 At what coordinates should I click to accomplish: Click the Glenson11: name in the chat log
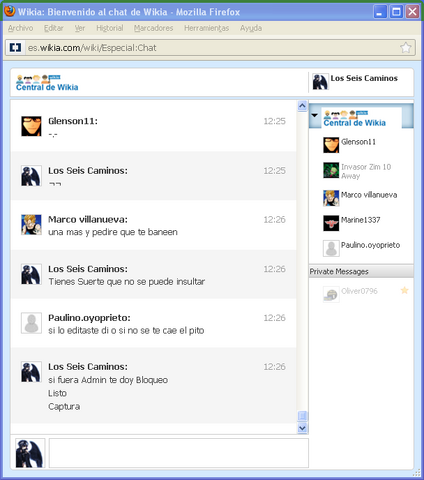coord(73,121)
